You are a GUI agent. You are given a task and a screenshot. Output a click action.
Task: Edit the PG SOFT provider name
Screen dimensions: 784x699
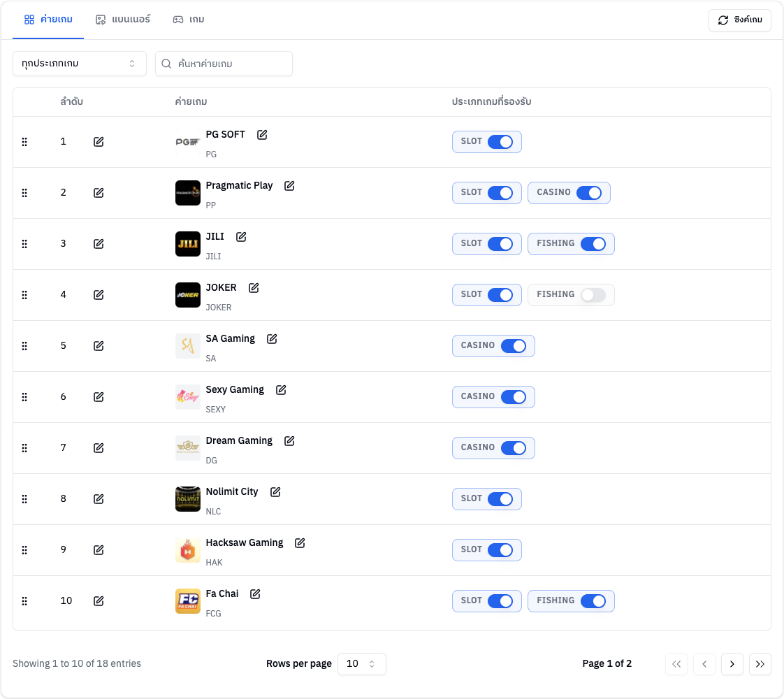[x=262, y=135]
